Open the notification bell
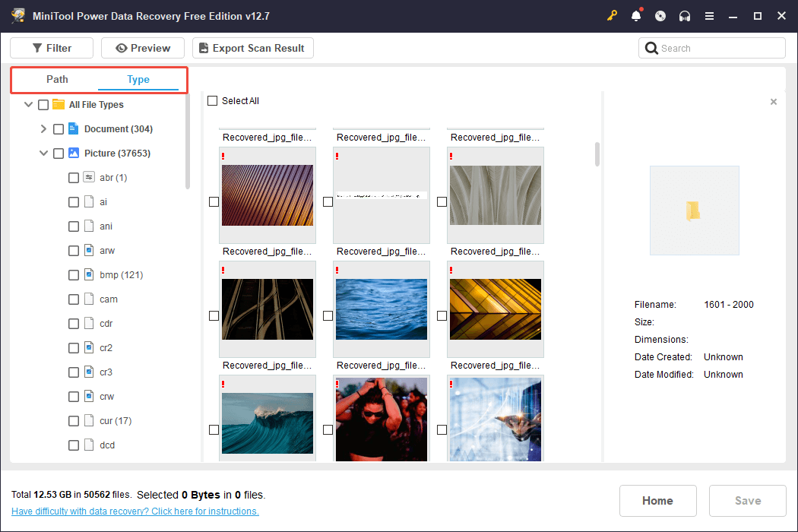798x532 pixels. [636, 16]
